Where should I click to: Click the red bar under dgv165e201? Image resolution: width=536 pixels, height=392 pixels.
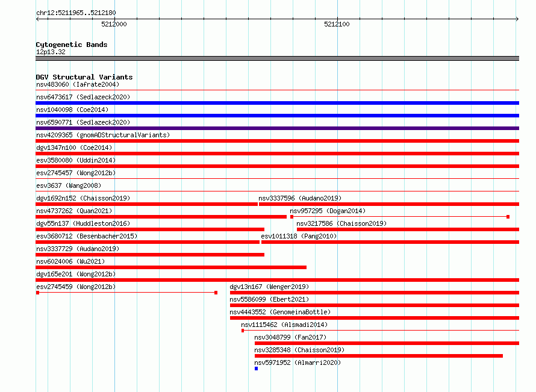(x=277, y=280)
